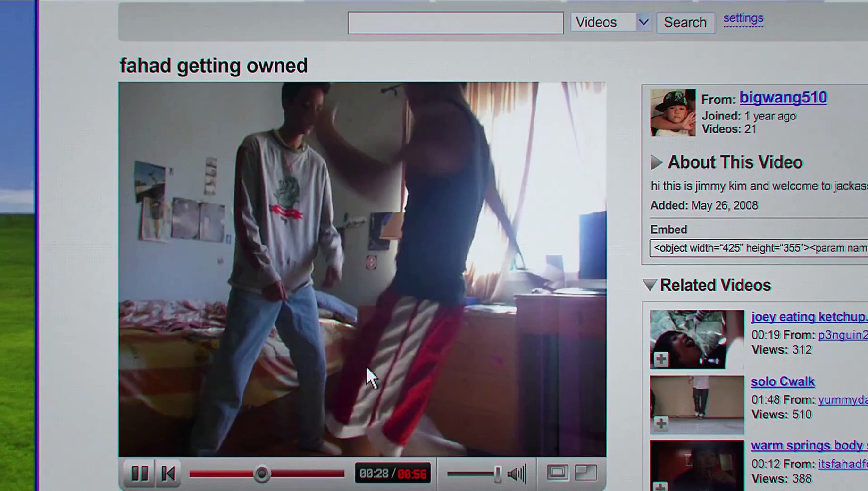Click the video progress scrubber handle
This screenshot has height=491, width=868.
(262, 474)
